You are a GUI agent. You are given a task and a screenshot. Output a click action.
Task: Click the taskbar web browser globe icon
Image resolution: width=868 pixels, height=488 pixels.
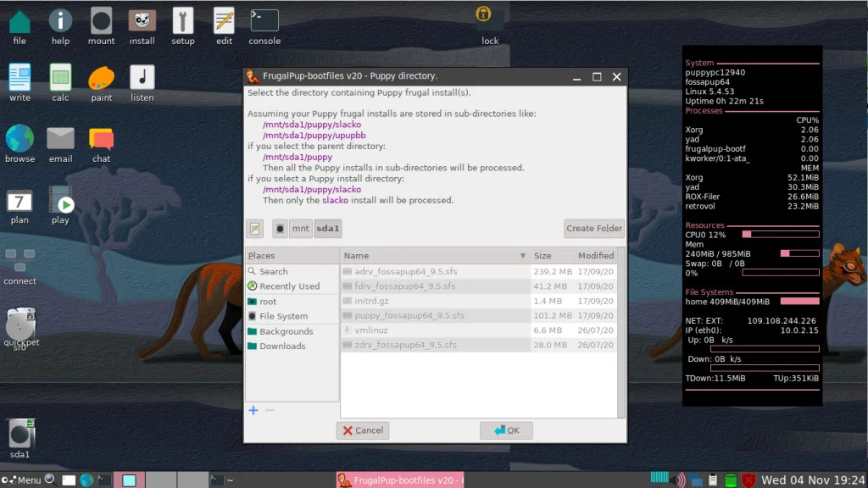pos(86,480)
